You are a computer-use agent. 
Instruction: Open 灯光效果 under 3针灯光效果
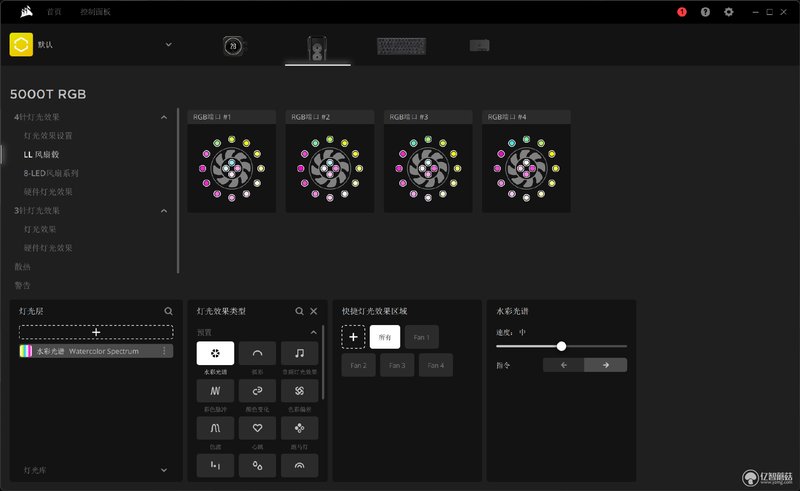pyautogui.click(x=40, y=229)
